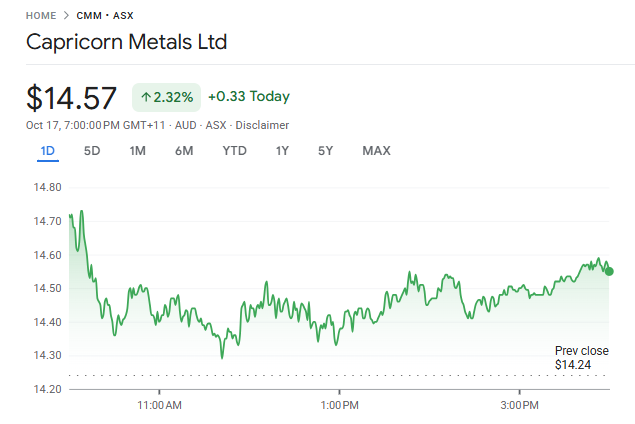This screenshot has height=424, width=635.
Task: View the 1Y price history tab
Action: 283,151
